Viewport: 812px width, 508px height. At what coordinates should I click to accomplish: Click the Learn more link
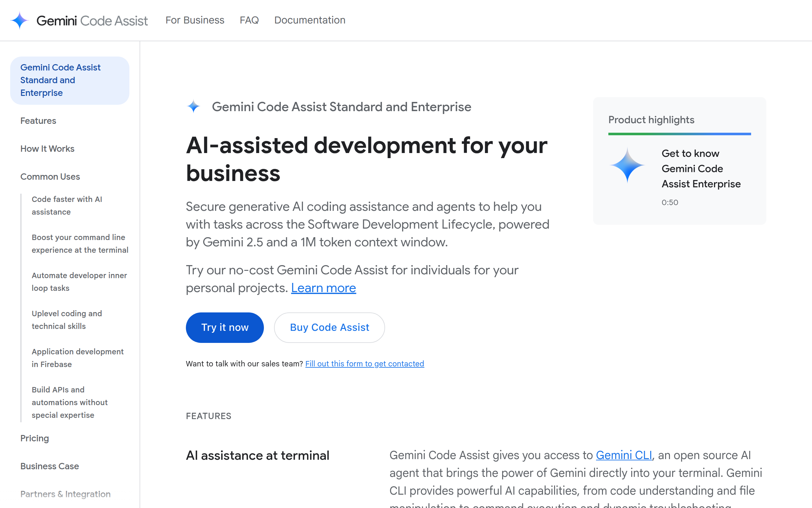tap(324, 288)
